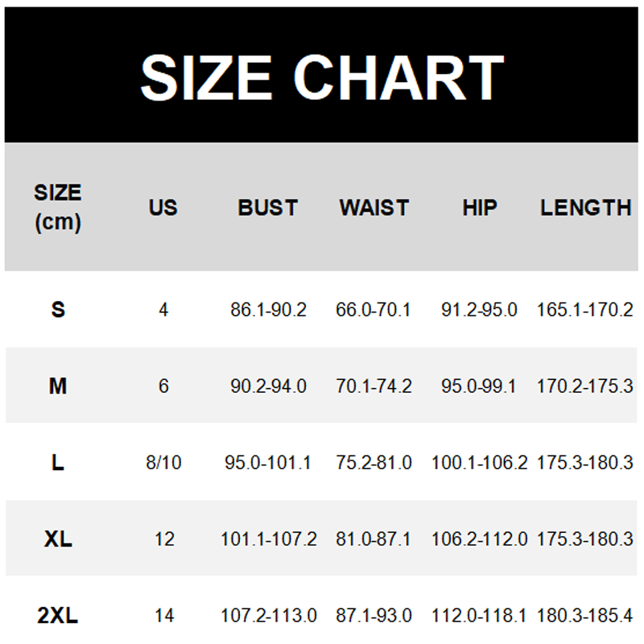
Task: Click waist value 70.1-74.2
Action: pyautogui.click(x=374, y=386)
